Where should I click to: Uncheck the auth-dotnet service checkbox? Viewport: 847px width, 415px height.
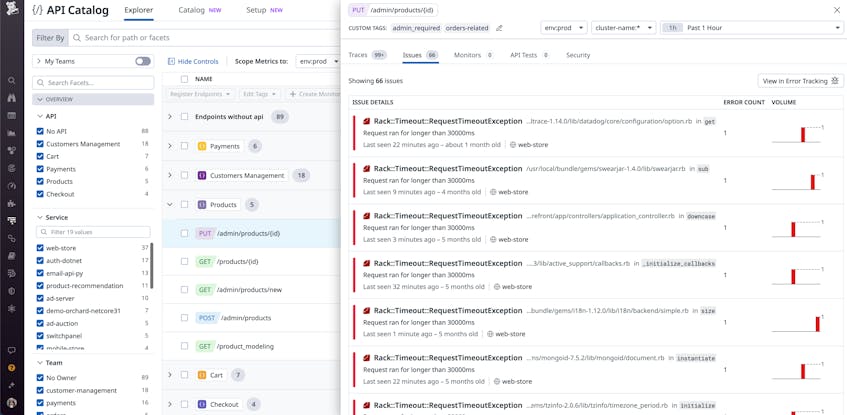[39, 260]
